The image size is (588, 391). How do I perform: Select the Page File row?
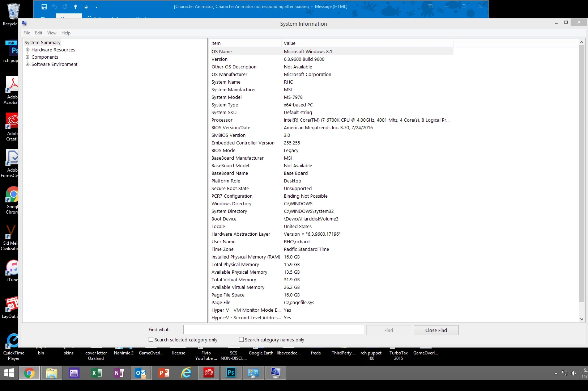click(332, 303)
